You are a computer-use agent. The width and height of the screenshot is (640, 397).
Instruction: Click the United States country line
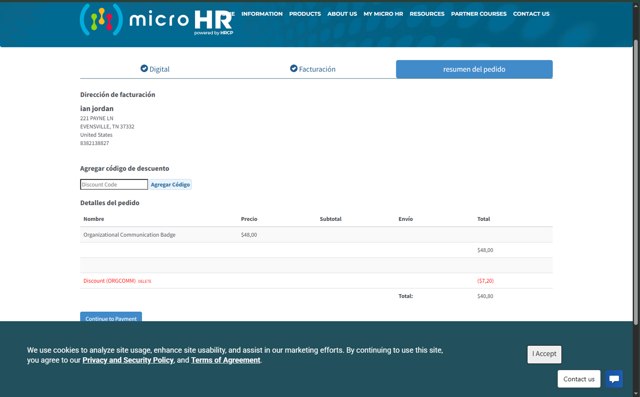click(96, 135)
